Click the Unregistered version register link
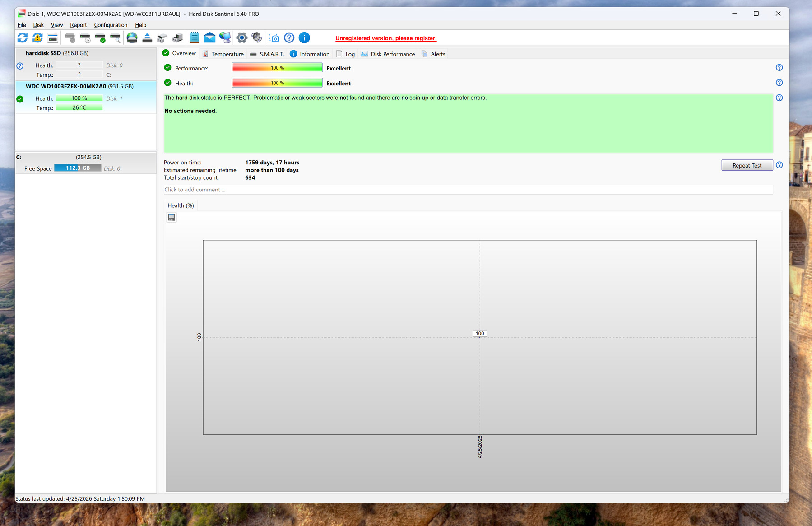 (x=386, y=38)
